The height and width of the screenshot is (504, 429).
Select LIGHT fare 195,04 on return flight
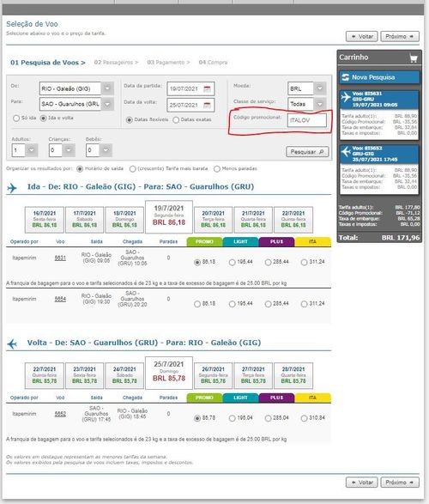[232, 418]
